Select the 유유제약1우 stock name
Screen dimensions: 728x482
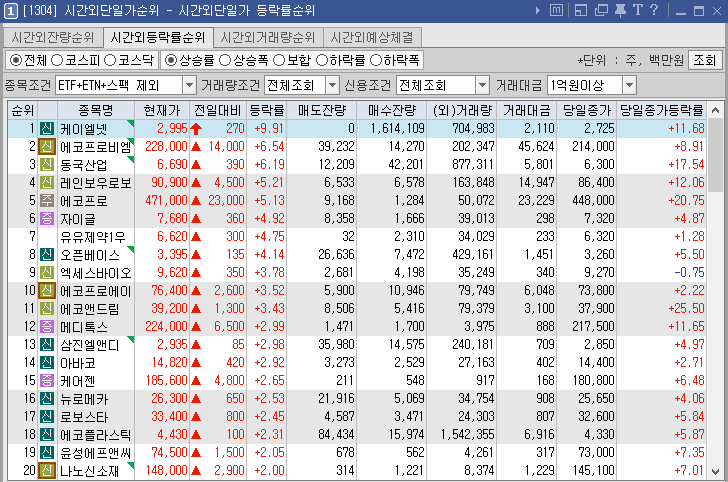(x=93, y=237)
